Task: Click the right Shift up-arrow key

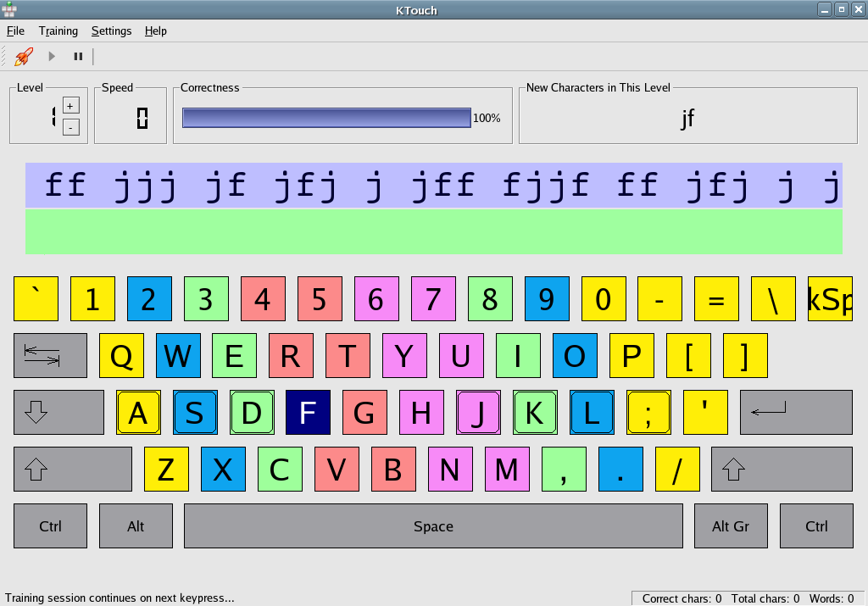Action: [782, 470]
